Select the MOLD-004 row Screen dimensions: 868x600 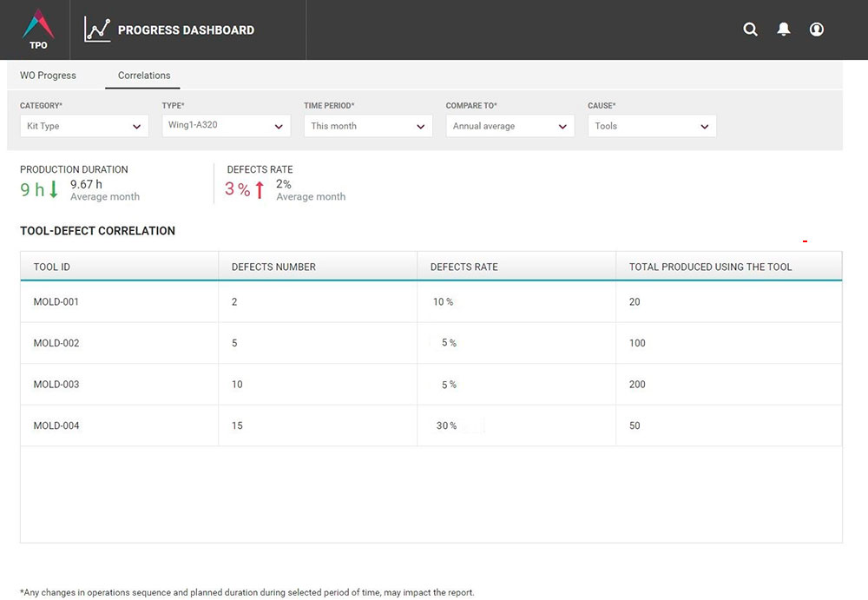431,425
